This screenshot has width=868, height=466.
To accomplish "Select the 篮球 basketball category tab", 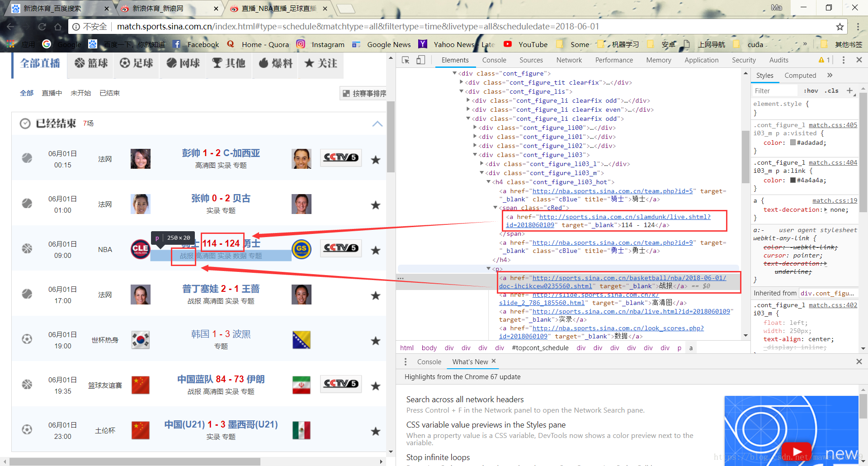I will (x=91, y=63).
